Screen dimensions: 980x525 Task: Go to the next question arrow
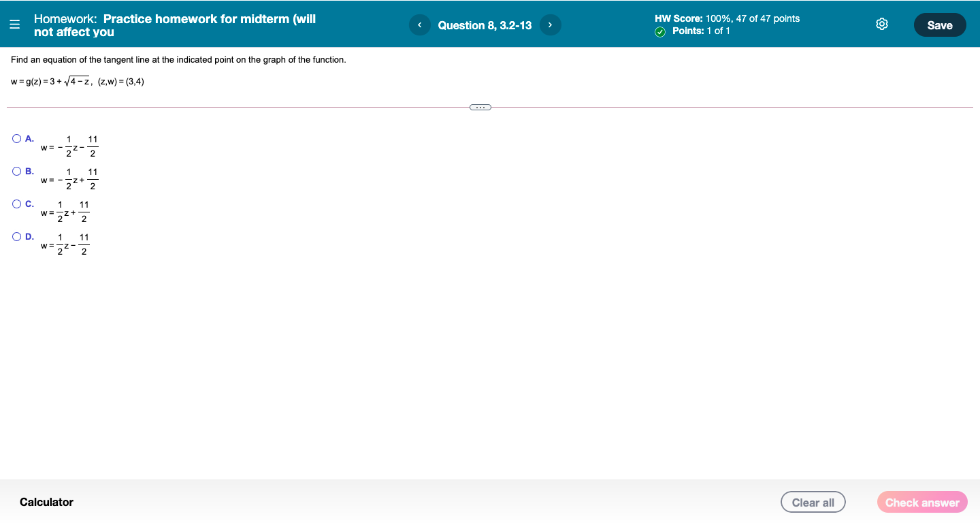click(x=550, y=25)
